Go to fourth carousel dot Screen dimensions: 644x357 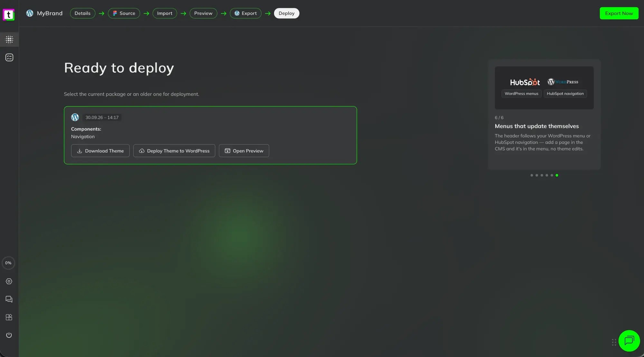[x=547, y=175]
